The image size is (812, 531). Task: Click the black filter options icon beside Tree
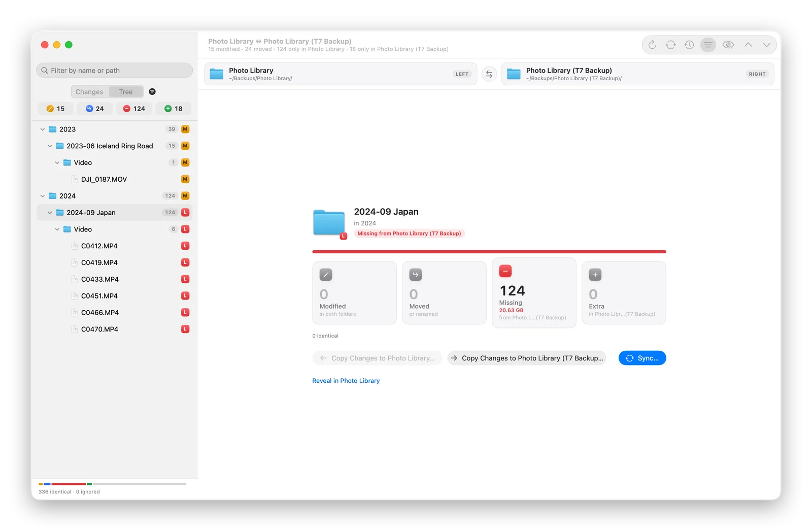coord(152,92)
